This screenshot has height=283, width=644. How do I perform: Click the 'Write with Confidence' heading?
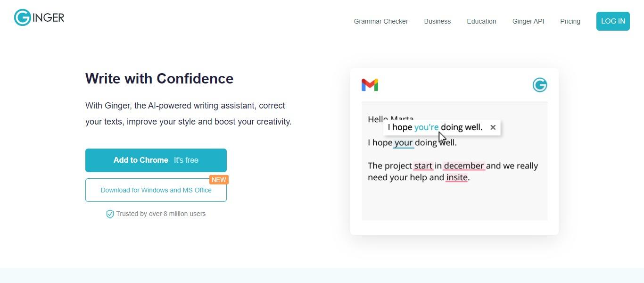tap(159, 78)
